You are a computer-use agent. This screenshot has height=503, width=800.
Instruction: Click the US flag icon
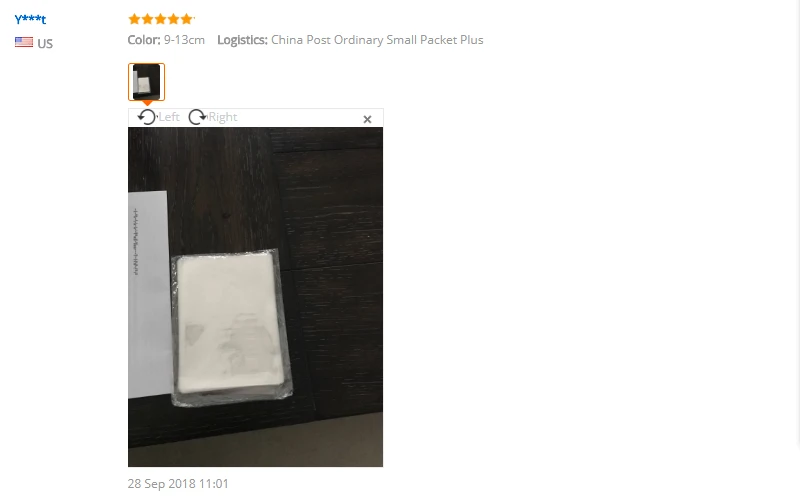24,42
